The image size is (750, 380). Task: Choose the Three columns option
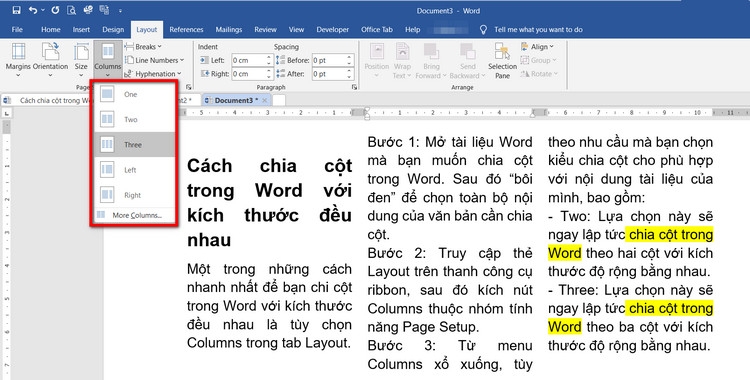(135, 145)
